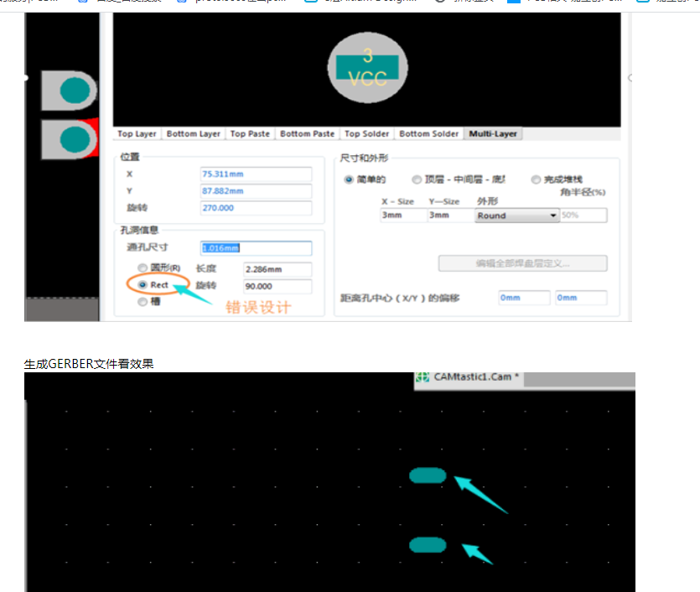700x592 pixels.
Task: Click the 编辑全部焊盘层定义 button
Action: [x=522, y=263]
